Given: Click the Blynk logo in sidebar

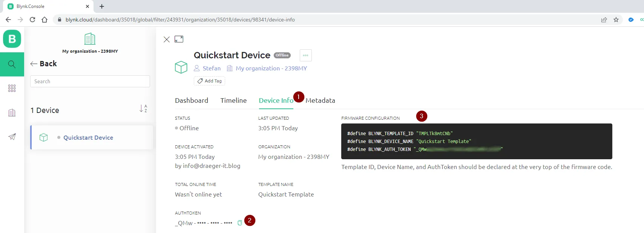Looking at the screenshot, I should (12, 39).
